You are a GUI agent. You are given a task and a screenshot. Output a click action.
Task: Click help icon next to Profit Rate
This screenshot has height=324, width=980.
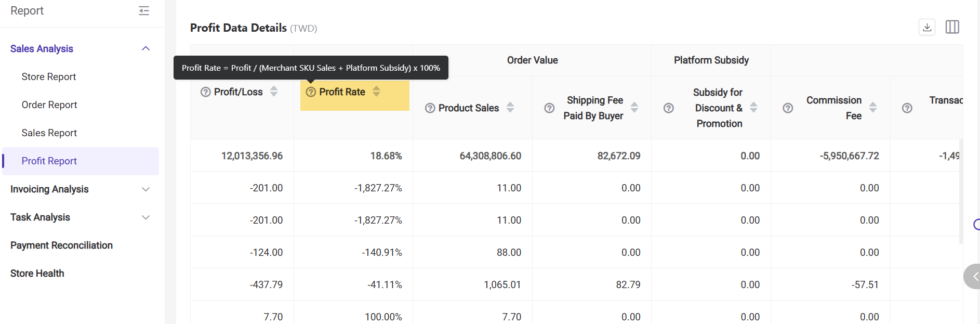point(311,92)
